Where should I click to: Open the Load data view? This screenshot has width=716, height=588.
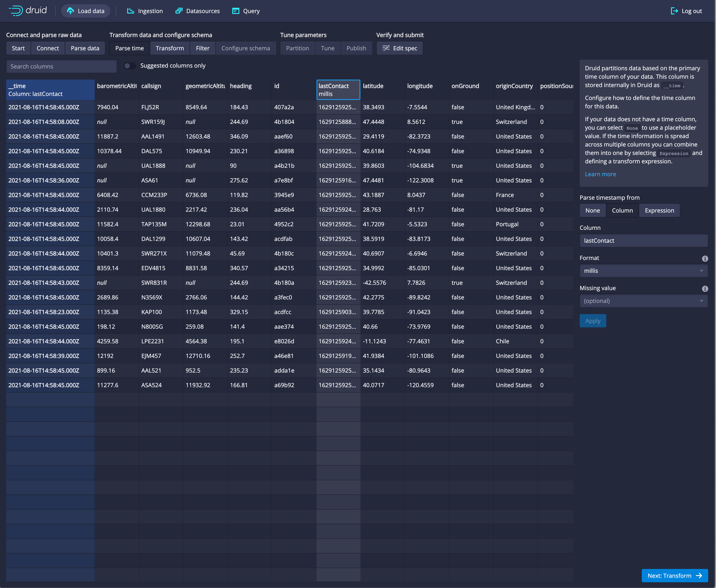click(x=86, y=11)
